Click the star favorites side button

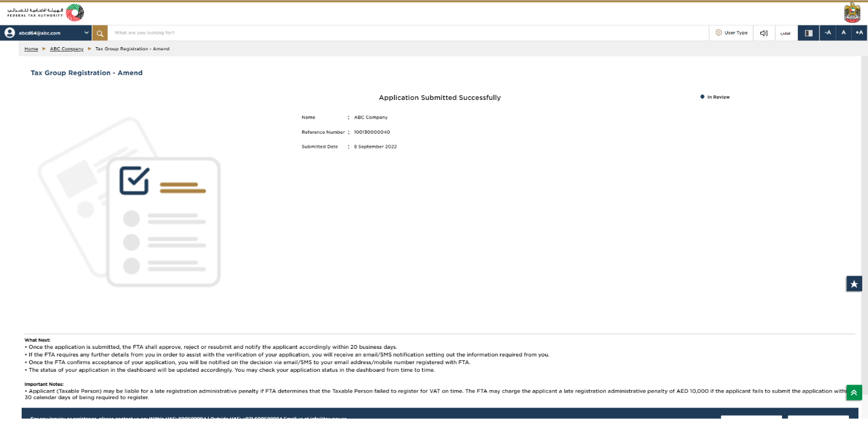pyautogui.click(x=854, y=284)
